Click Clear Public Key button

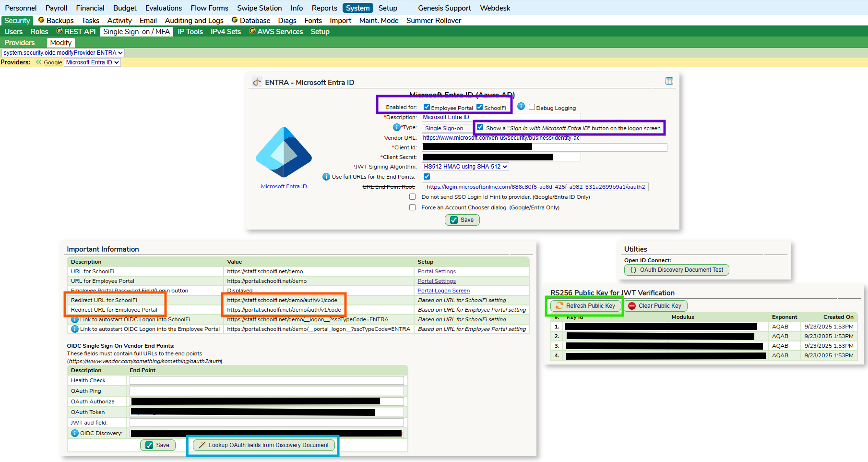coord(655,306)
